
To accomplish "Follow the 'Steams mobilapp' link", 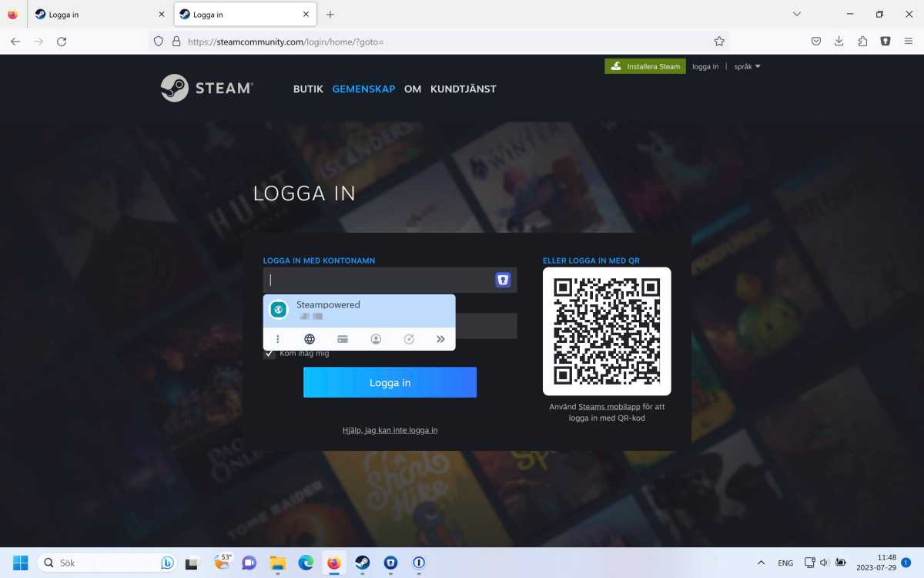I will [609, 406].
